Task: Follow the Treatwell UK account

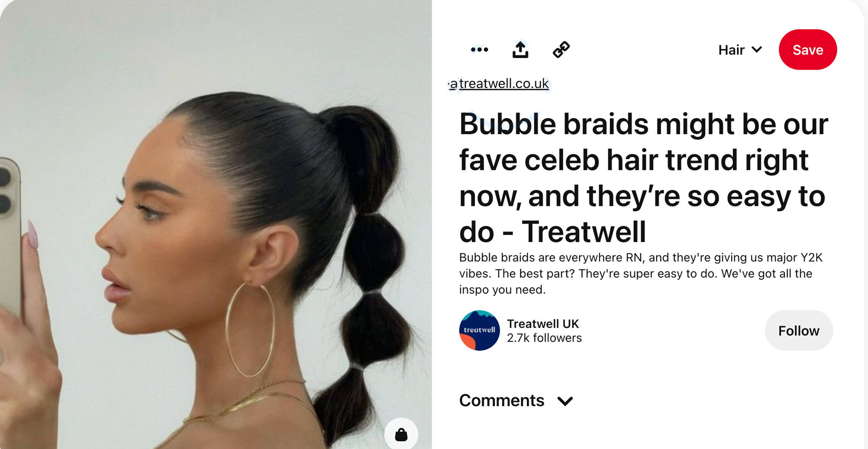Action: coord(798,330)
